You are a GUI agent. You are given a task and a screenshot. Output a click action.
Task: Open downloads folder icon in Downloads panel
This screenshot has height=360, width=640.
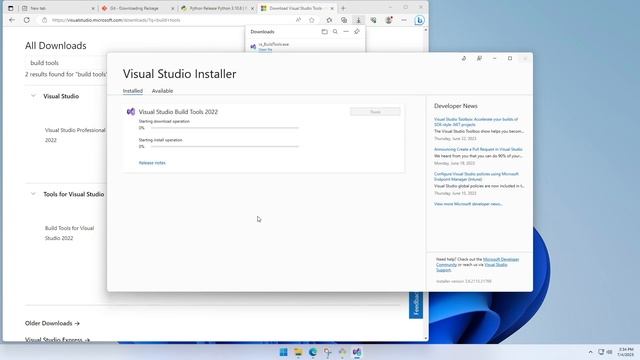coord(324,31)
